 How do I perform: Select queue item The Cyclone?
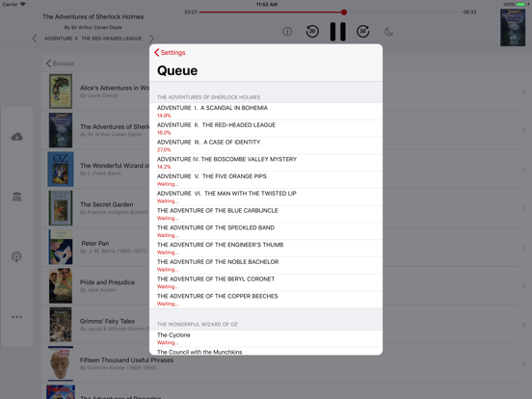click(266, 338)
